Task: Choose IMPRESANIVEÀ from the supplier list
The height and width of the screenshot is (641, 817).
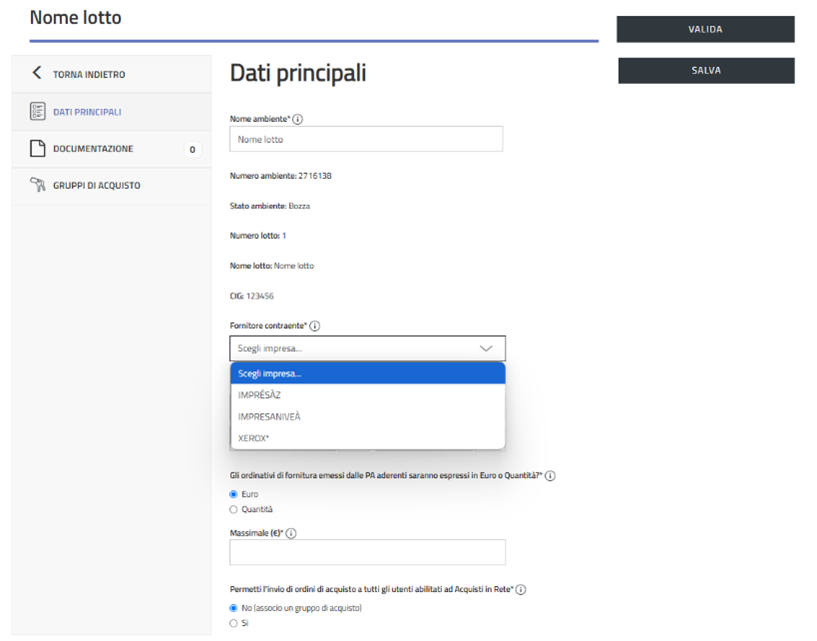Action: 269,416
